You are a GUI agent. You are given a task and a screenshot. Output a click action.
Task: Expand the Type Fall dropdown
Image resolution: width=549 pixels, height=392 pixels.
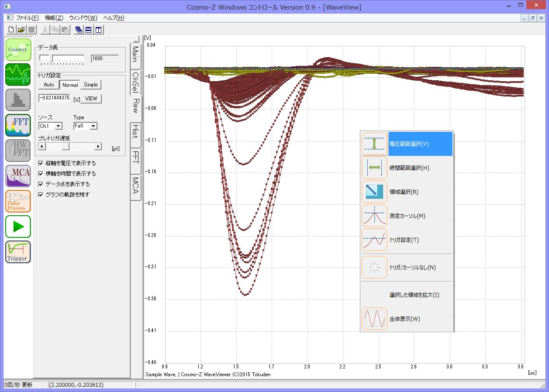pyautogui.click(x=93, y=126)
